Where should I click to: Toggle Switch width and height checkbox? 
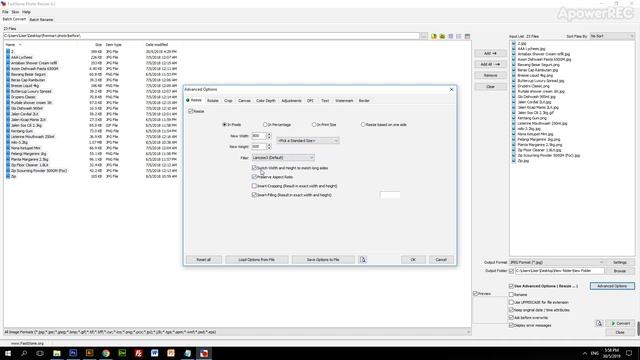[x=254, y=168]
